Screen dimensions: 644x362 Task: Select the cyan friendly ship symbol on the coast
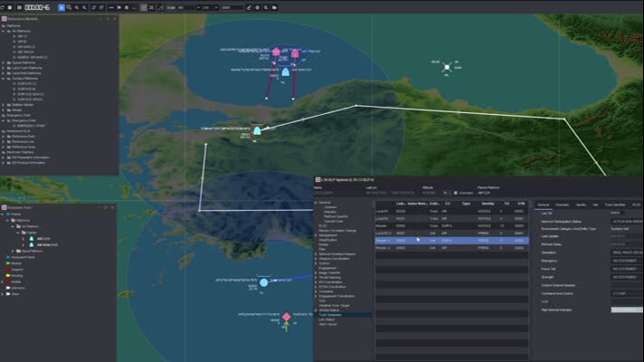pyautogui.click(x=257, y=131)
